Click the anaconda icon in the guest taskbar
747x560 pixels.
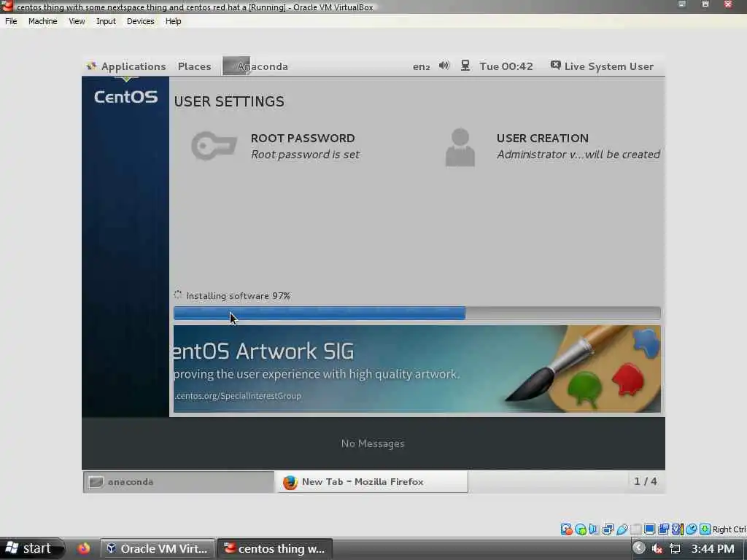pos(96,482)
